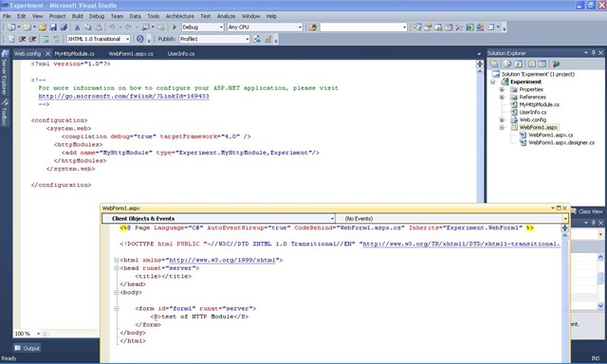Click the Paste icon in the toolbar
Image resolution: width=607 pixels, height=364 pixels.
click(99, 27)
